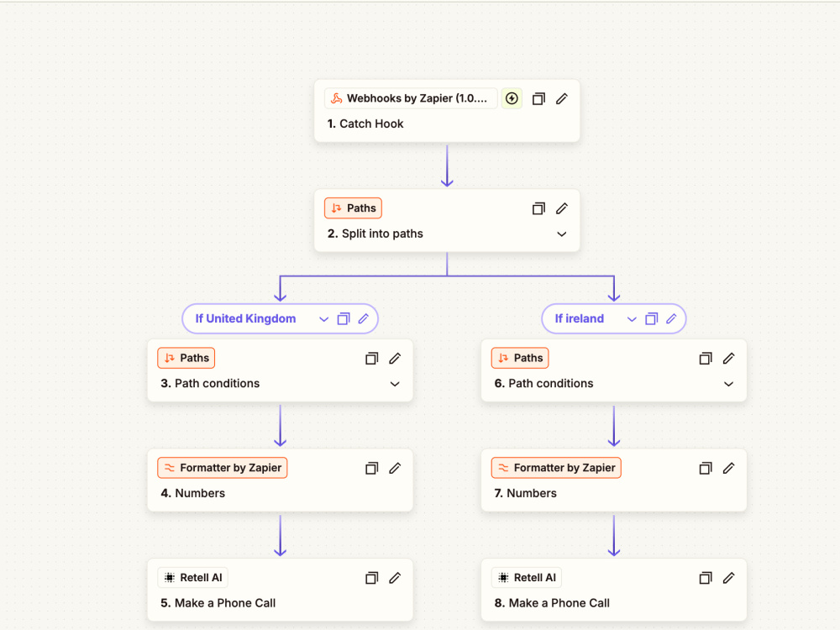Open step 4 Numbers card
The height and width of the screenshot is (630, 840).
pyautogui.click(x=281, y=480)
